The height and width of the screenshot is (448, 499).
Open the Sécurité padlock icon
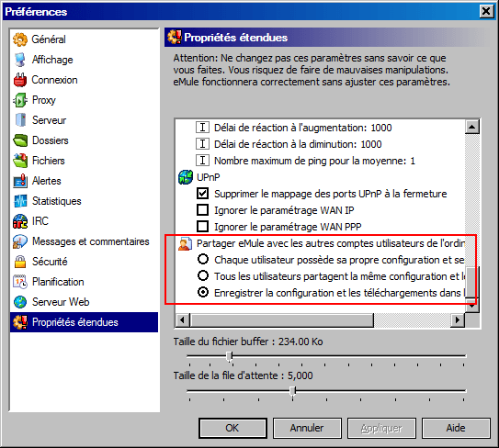(x=20, y=262)
